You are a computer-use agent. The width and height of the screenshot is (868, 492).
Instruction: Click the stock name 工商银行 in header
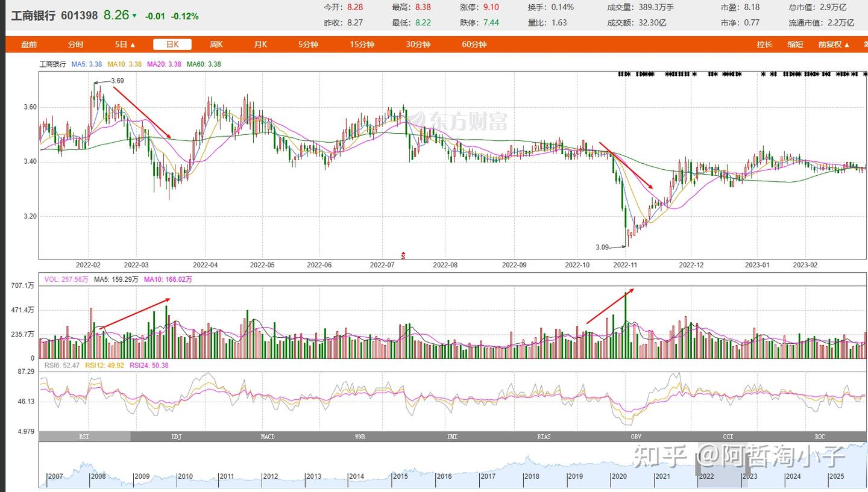pos(33,16)
